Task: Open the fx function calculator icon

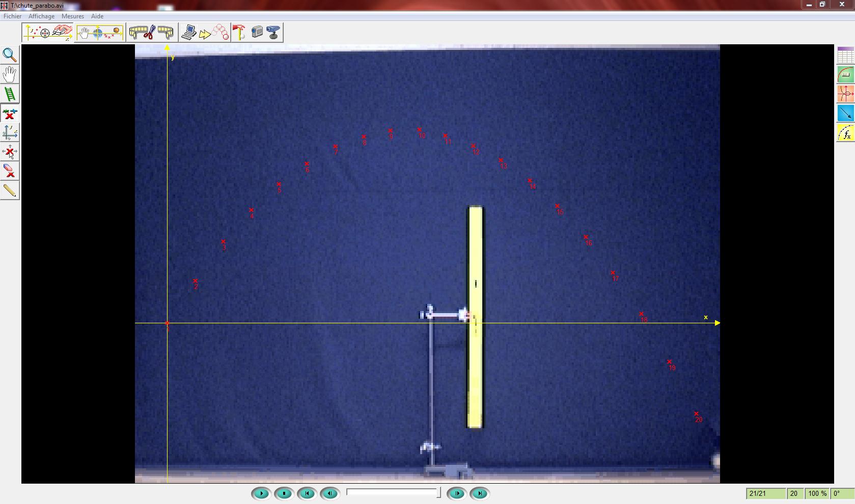Action: point(845,133)
